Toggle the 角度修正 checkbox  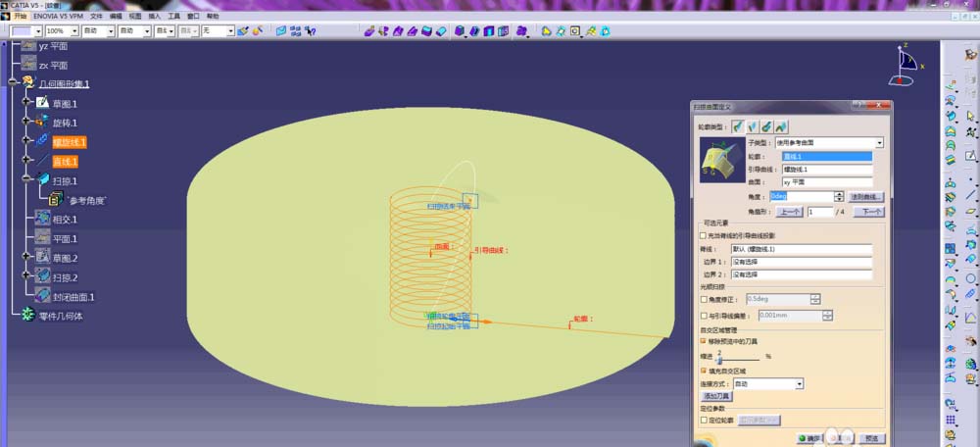703,299
